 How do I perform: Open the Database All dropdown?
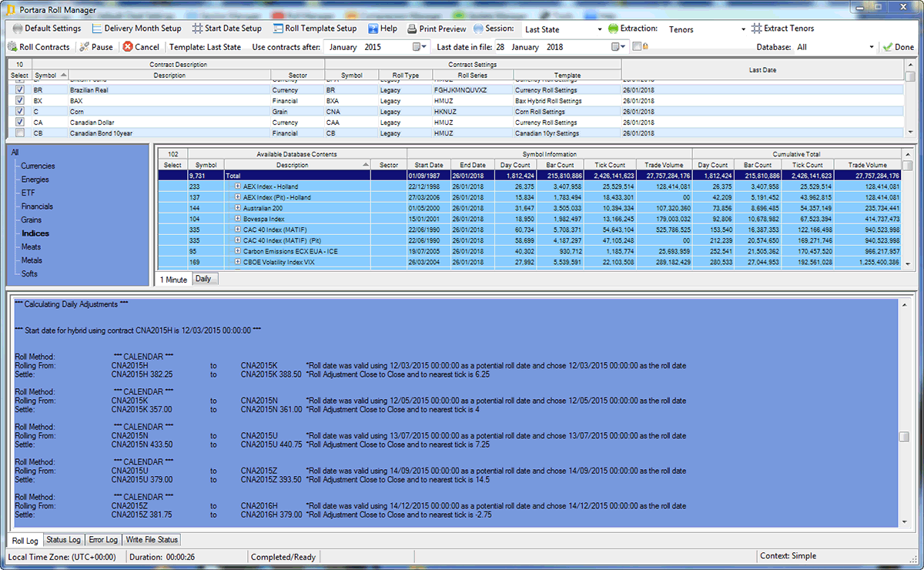tap(872, 47)
